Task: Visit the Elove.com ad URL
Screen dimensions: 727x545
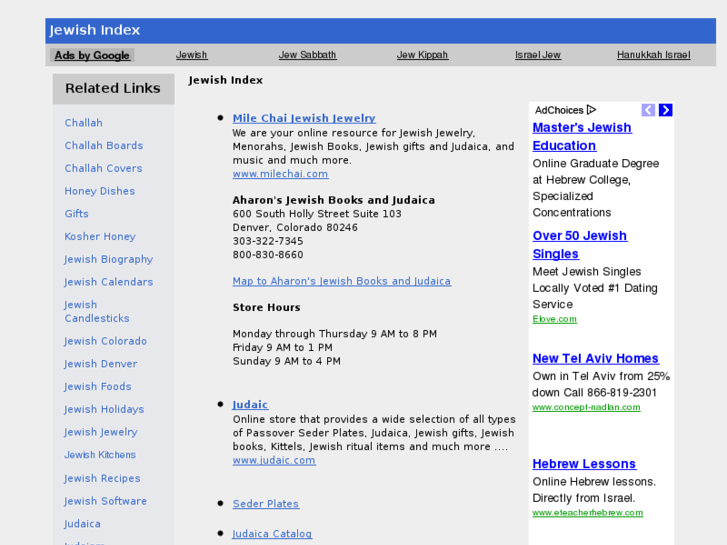Action: (x=555, y=319)
